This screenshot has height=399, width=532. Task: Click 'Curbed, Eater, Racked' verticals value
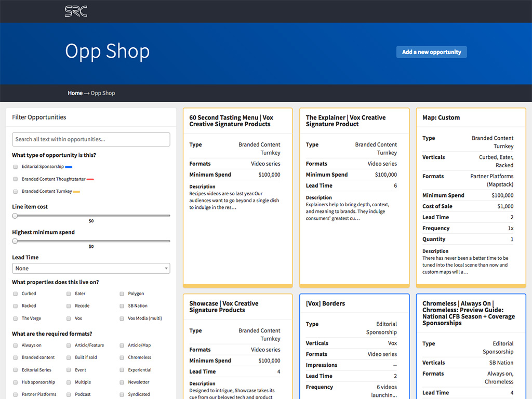coord(496,161)
